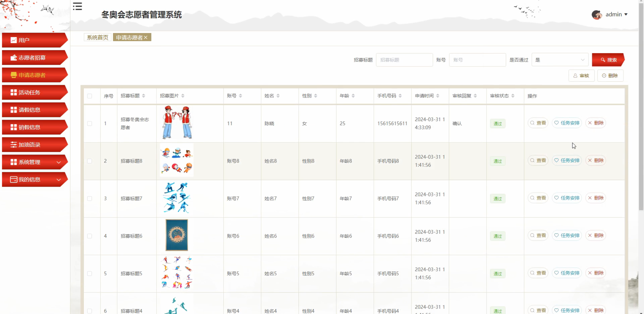
Task: Click the 招募标题 search input field
Action: coord(404,60)
